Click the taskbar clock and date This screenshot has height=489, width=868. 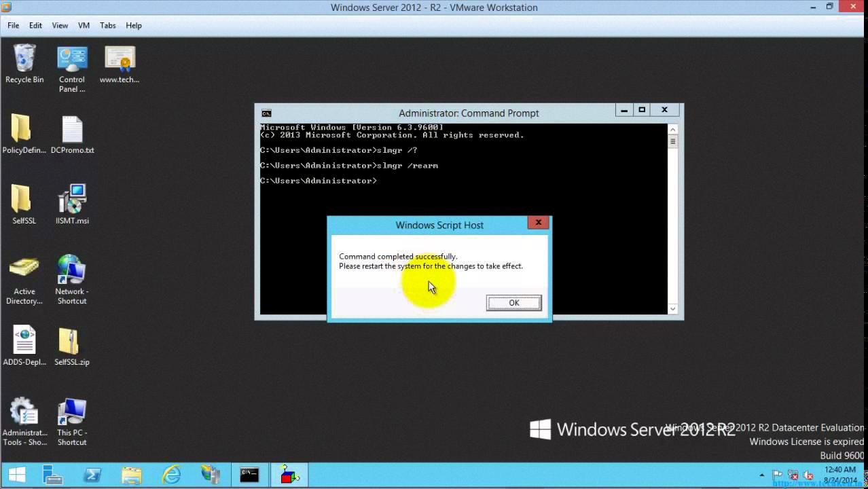coord(839,475)
